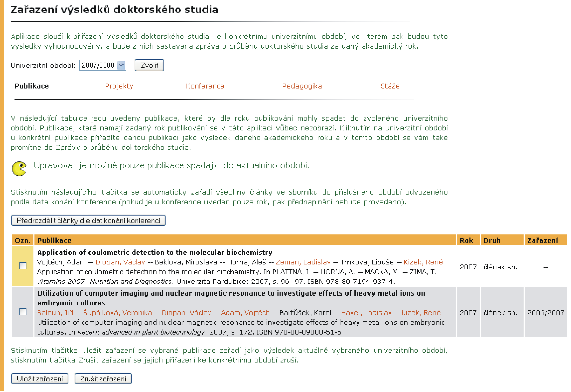Click the Druh column header
The width and height of the screenshot is (571, 392).
point(502,240)
